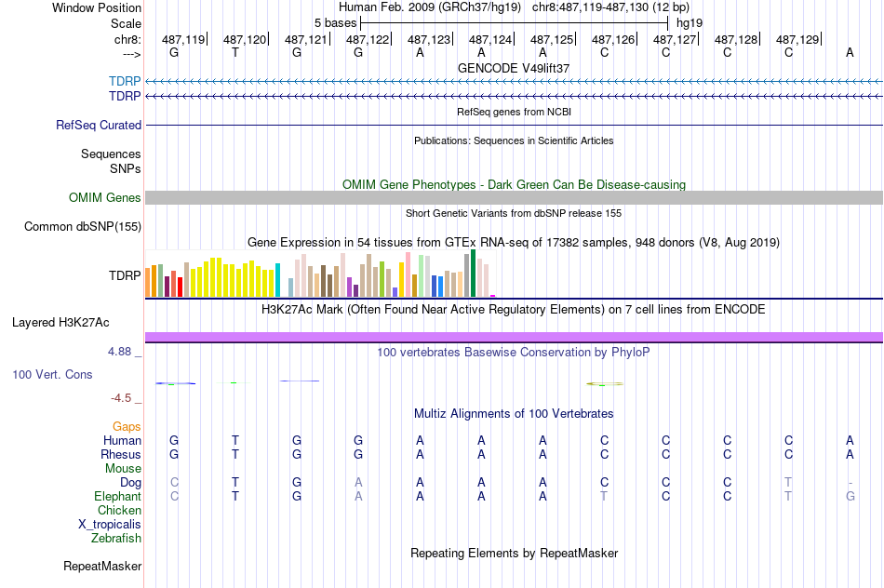Select the chr8: ruler label
884x588 pixels.
(x=127, y=39)
